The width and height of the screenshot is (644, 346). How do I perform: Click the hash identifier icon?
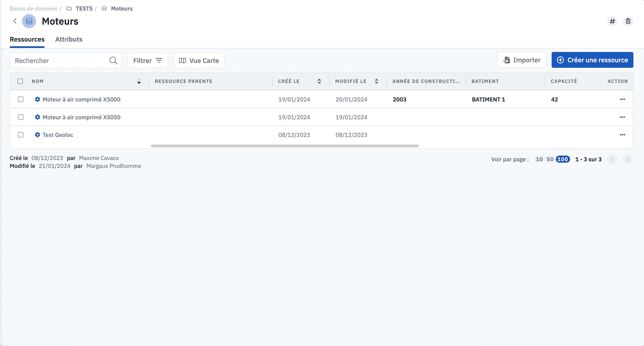point(612,21)
